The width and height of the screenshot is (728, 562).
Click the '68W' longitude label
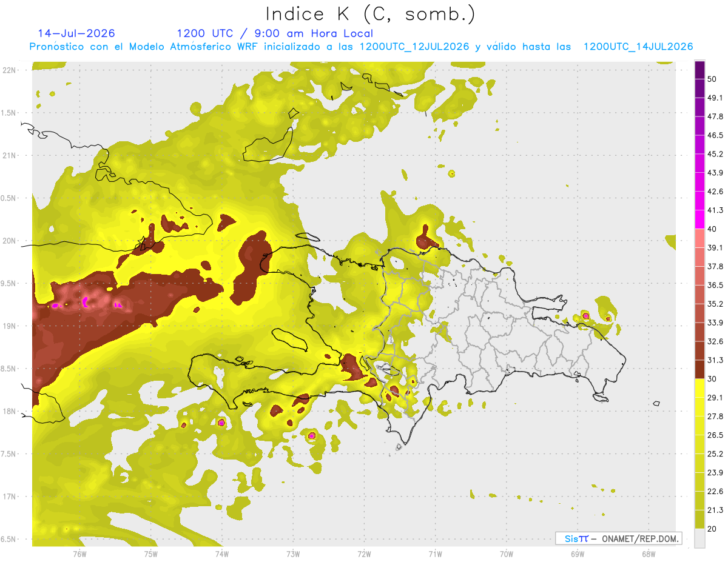(649, 554)
